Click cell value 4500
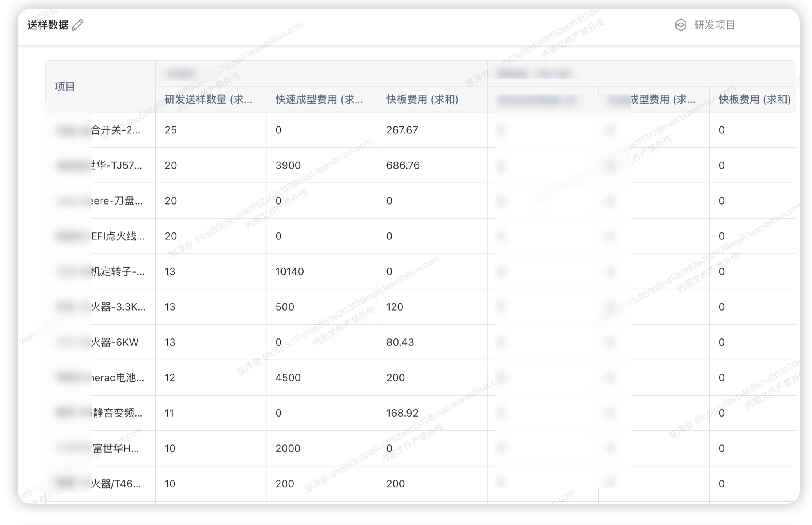The width and height of the screenshot is (812, 525). pos(288,378)
